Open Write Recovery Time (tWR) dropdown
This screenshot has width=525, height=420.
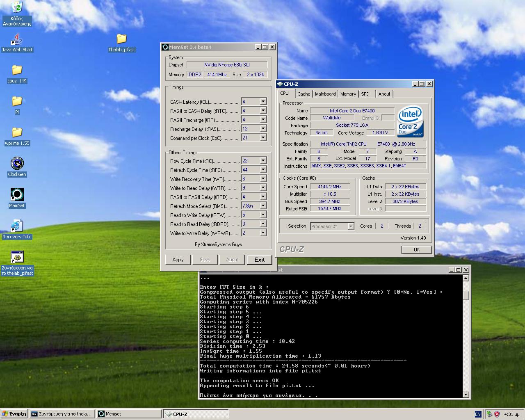[263, 179]
